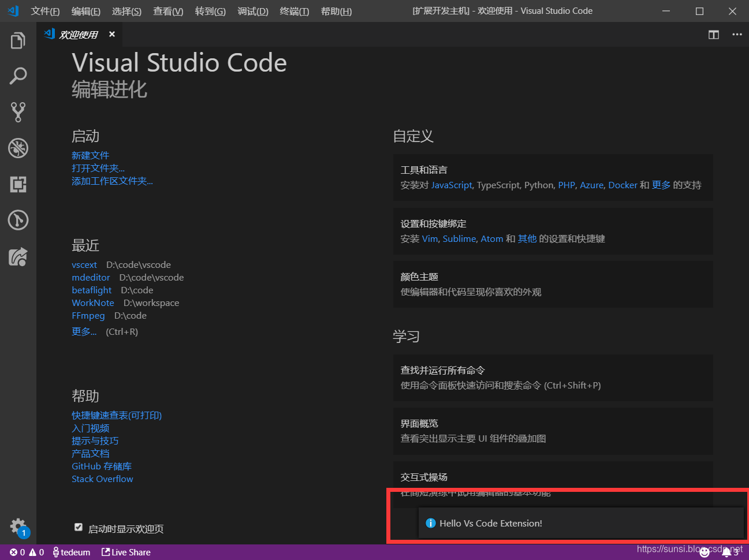Open the GitLens icon in activity bar
749x560 pixels.
pos(18,220)
